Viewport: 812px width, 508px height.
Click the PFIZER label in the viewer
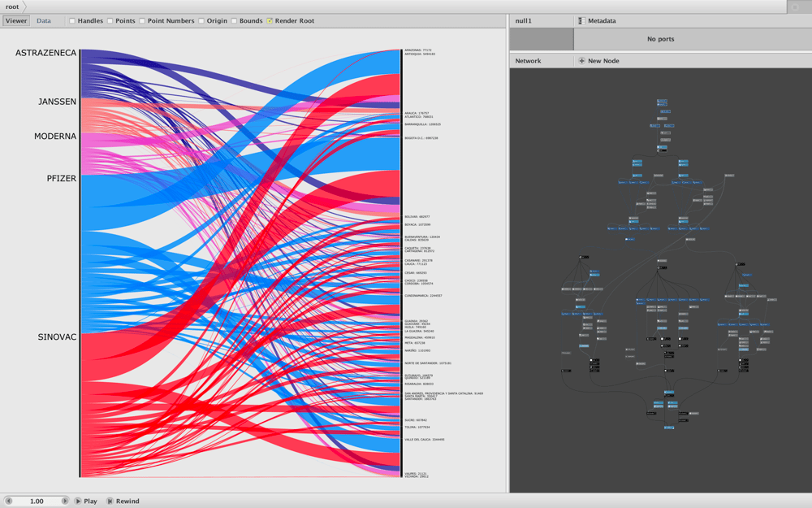pos(62,178)
